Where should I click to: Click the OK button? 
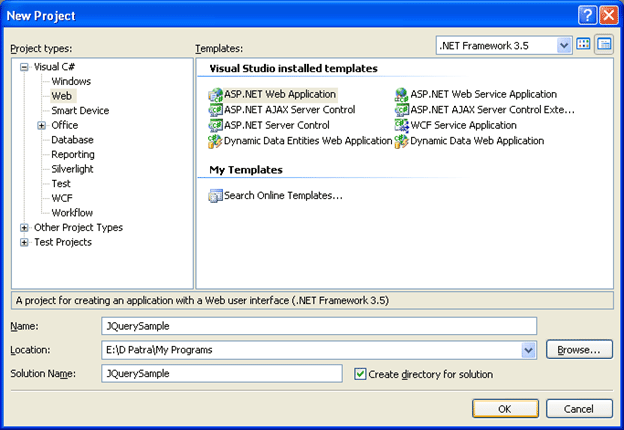pos(505,409)
